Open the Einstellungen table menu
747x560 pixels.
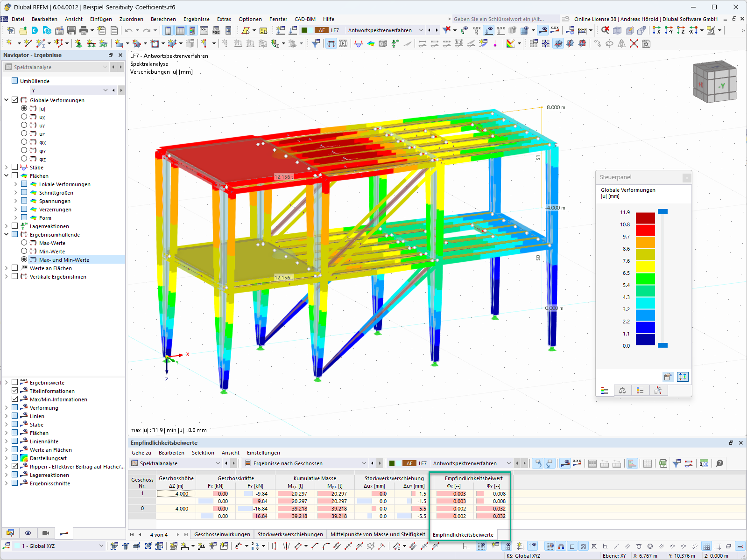coord(263,453)
